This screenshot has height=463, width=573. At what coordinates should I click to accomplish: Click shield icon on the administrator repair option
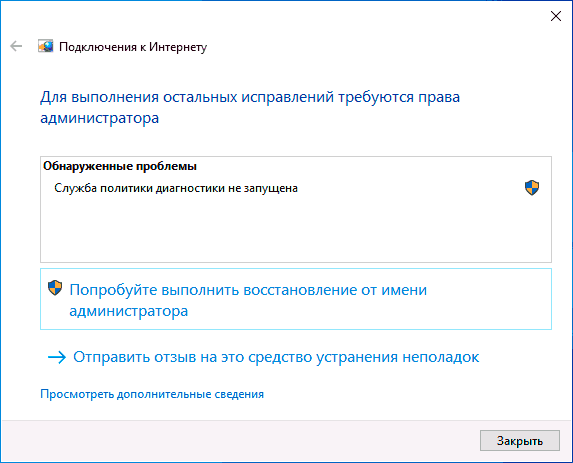55,288
